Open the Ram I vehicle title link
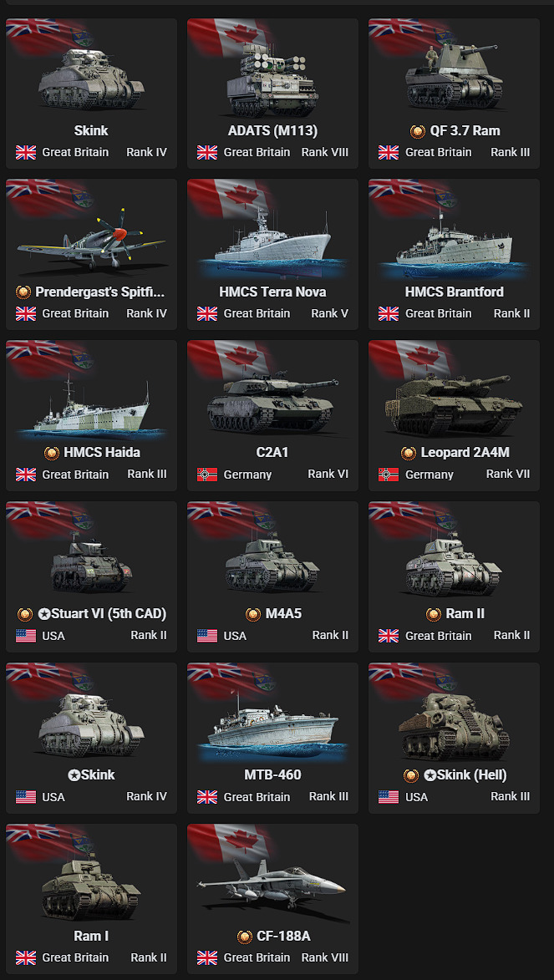This screenshot has width=554, height=980. pyautogui.click(x=91, y=937)
